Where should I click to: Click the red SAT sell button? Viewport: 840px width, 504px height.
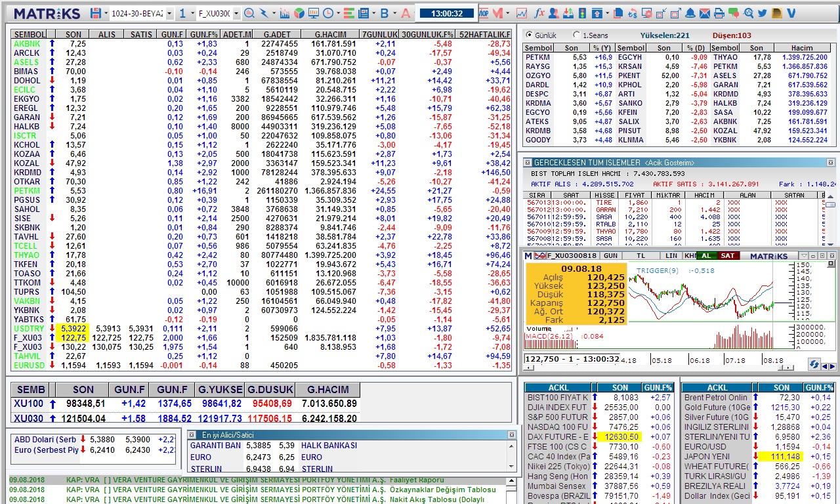point(728,255)
